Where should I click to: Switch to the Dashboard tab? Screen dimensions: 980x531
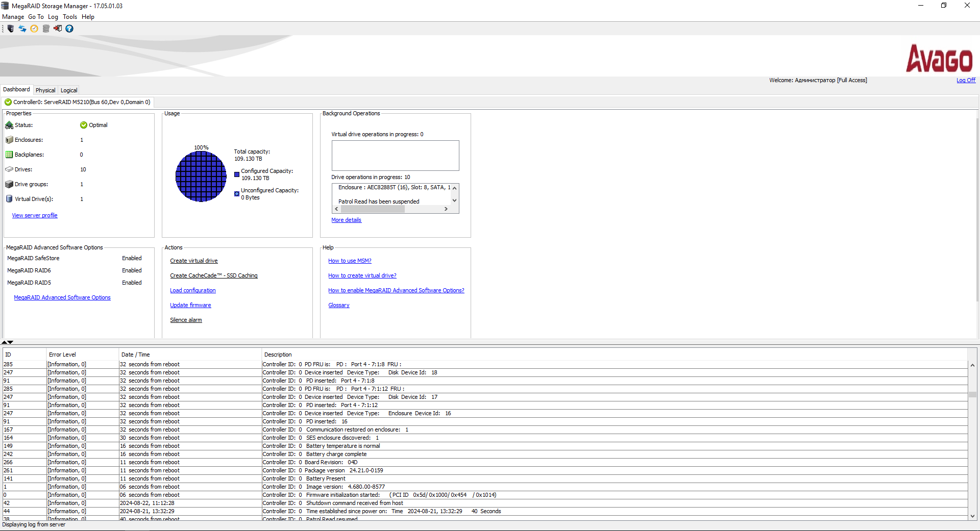pyautogui.click(x=16, y=90)
